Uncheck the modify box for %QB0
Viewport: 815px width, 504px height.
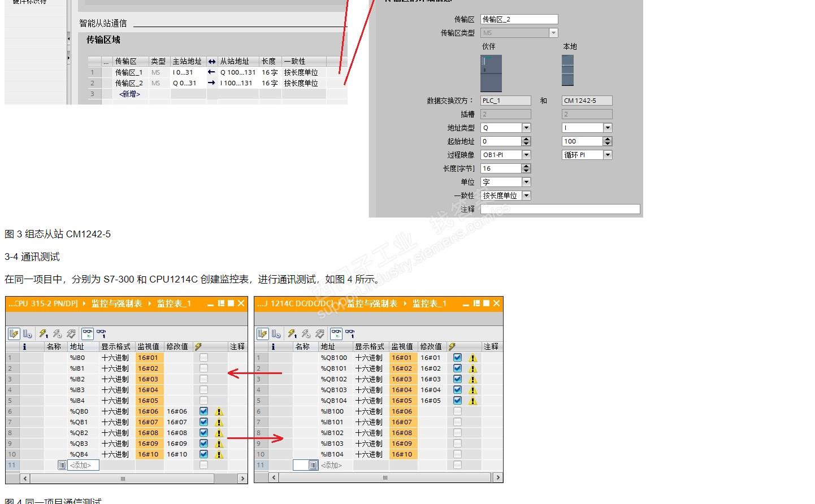(x=203, y=411)
